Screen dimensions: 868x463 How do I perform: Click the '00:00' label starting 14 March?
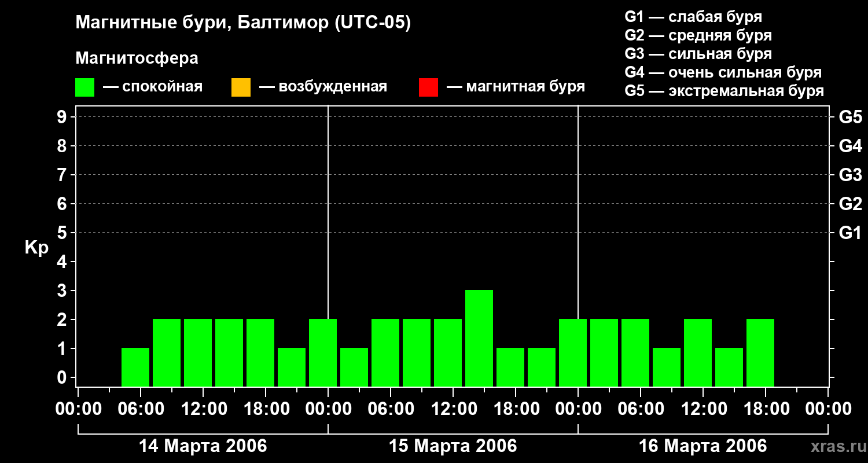(78, 409)
